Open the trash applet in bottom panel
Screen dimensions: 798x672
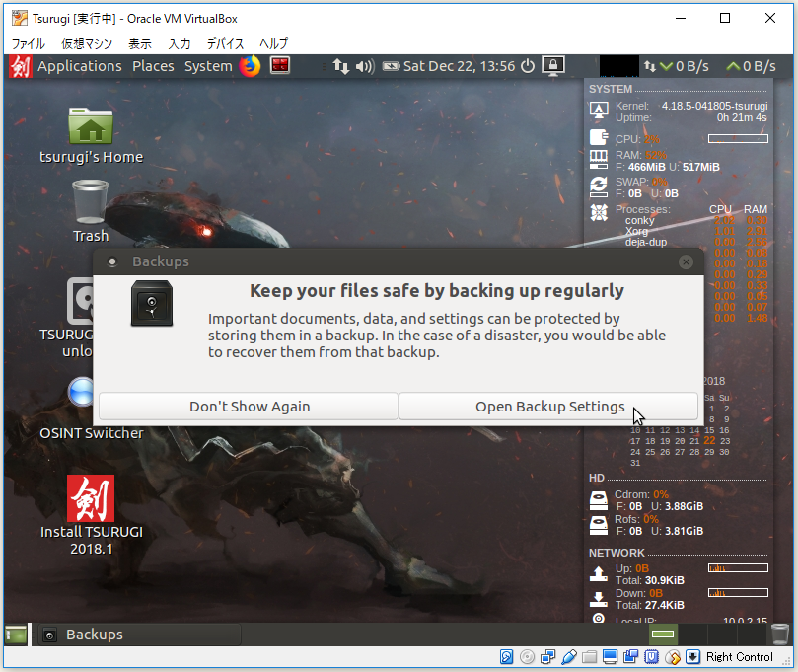tap(780, 635)
